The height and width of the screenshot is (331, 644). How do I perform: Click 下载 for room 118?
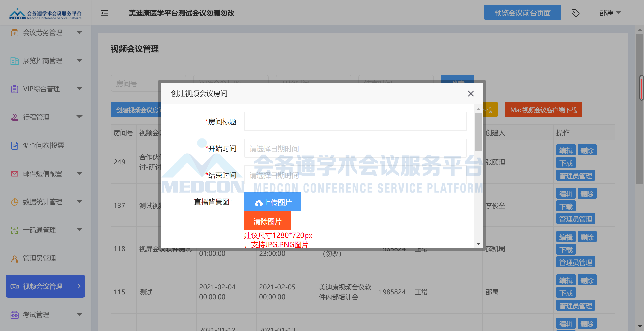[566, 249]
